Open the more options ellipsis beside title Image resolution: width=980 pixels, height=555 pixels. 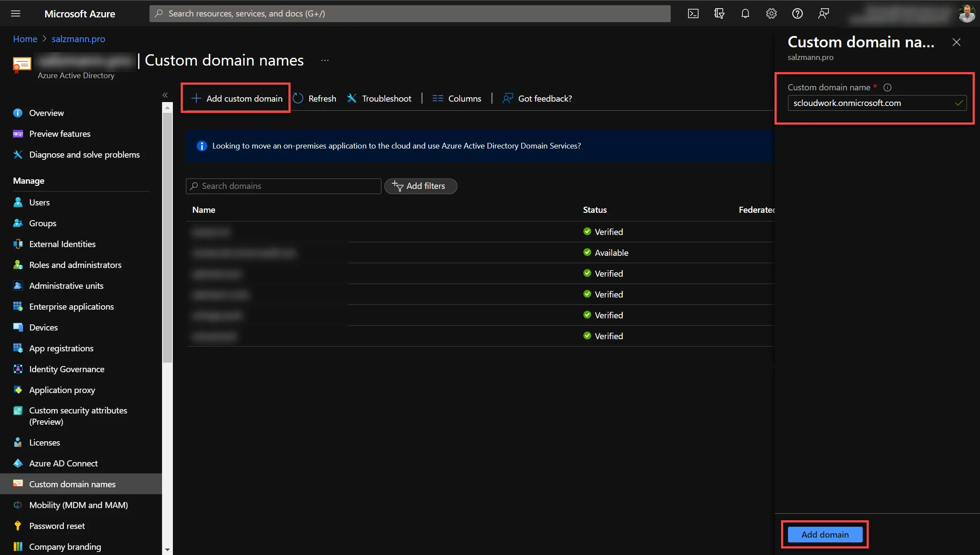(x=325, y=60)
